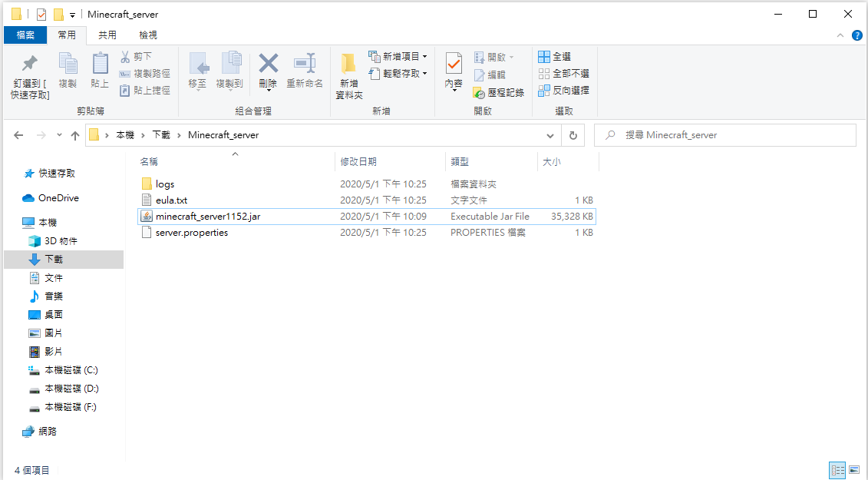Viewport: 868px width, 480px height.
Task: Click 歷程記錄 history button
Action: click(x=499, y=93)
